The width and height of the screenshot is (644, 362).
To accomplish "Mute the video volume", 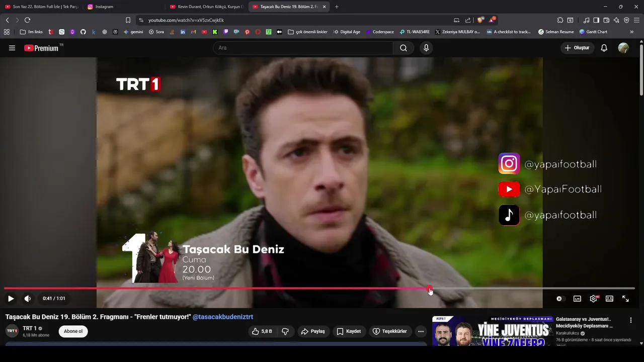I will [x=28, y=298].
